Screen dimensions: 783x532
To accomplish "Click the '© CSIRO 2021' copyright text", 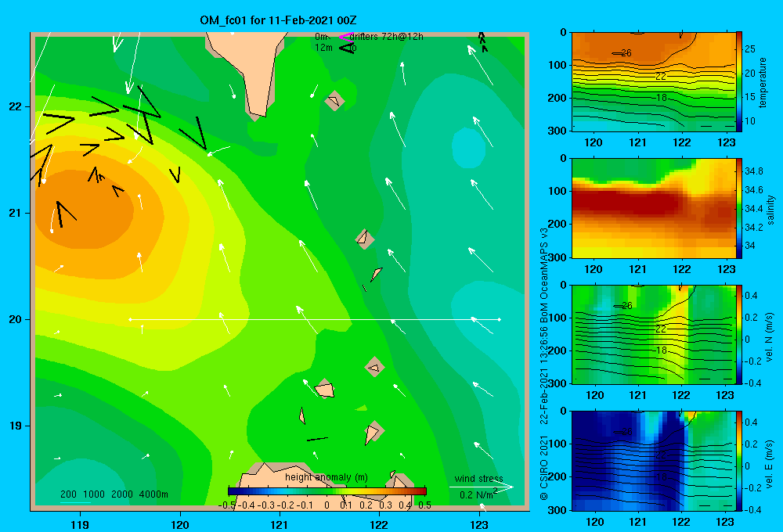I will [544, 468].
